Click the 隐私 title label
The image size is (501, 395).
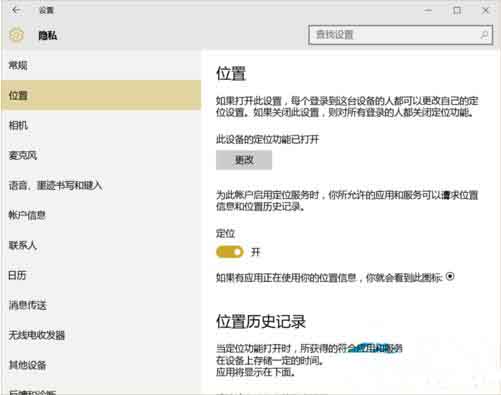(x=48, y=35)
